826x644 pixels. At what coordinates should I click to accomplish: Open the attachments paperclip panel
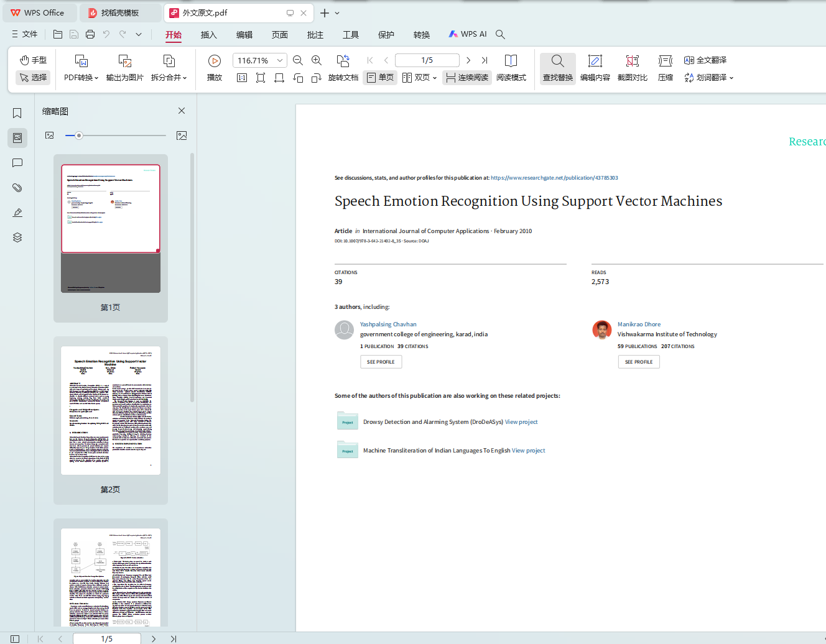[17, 188]
